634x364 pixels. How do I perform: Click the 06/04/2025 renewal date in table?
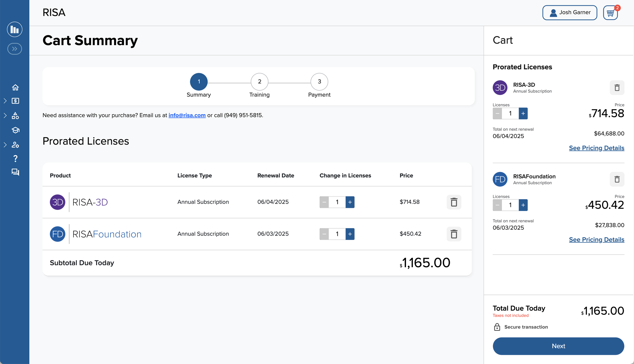273,202
